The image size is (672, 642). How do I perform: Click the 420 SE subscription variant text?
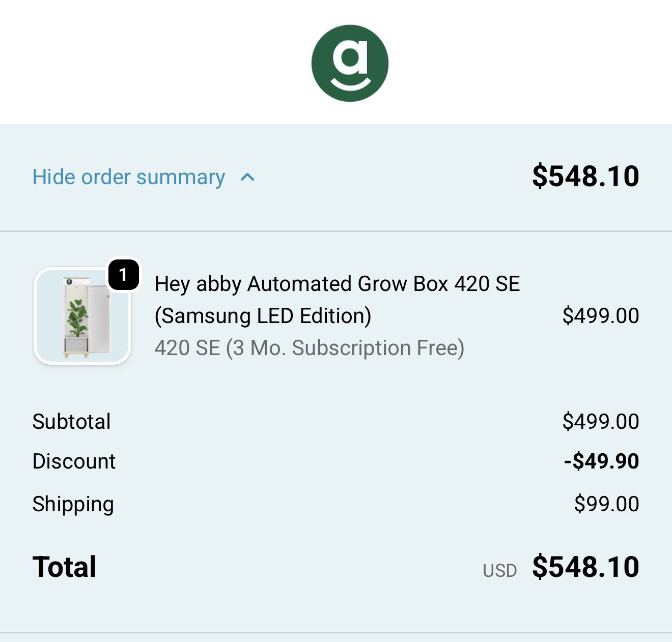(309, 348)
